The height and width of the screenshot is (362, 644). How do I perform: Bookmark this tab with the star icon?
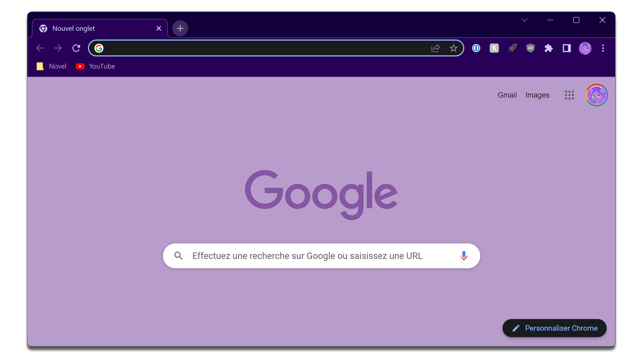pos(453,48)
